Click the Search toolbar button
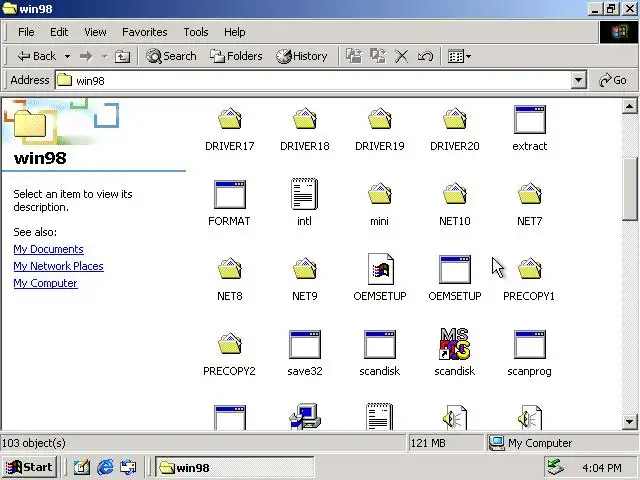This screenshot has height=480, width=640. (171, 56)
